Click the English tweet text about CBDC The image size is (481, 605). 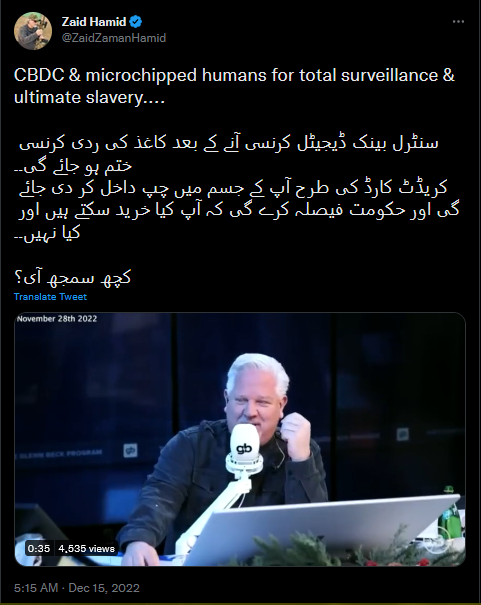tap(234, 86)
